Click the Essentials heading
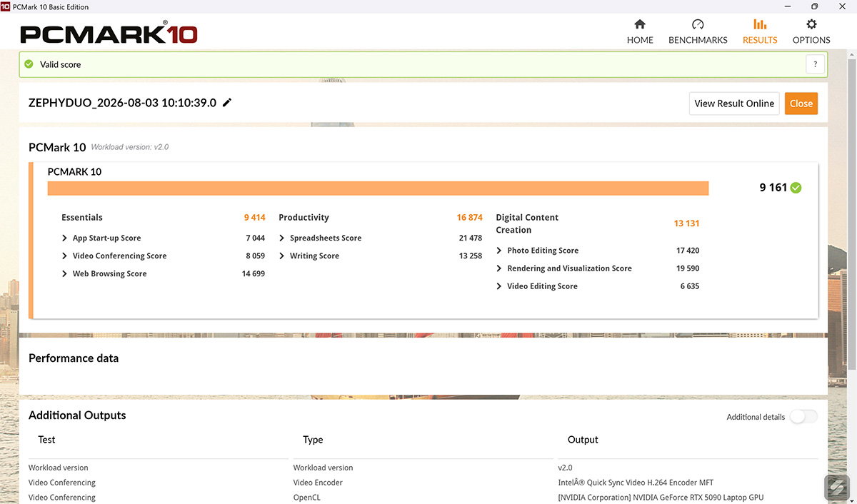Image resolution: width=857 pixels, height=504 pixels. tap(82, 218)
